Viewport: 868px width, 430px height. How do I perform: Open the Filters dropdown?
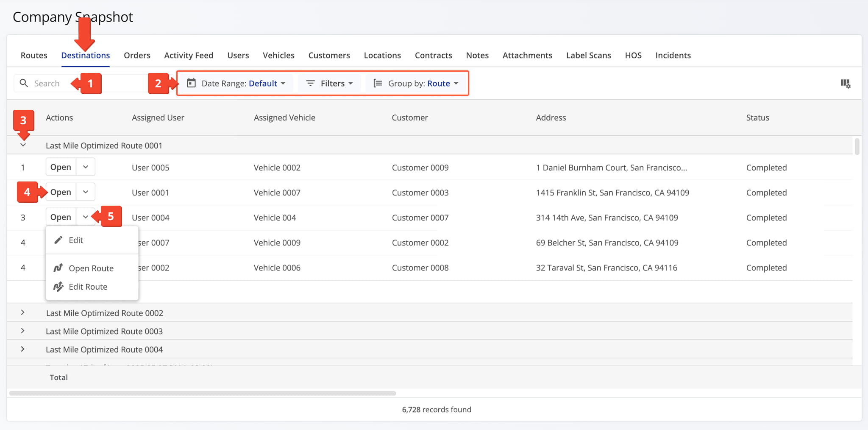(x=329, y=83)
